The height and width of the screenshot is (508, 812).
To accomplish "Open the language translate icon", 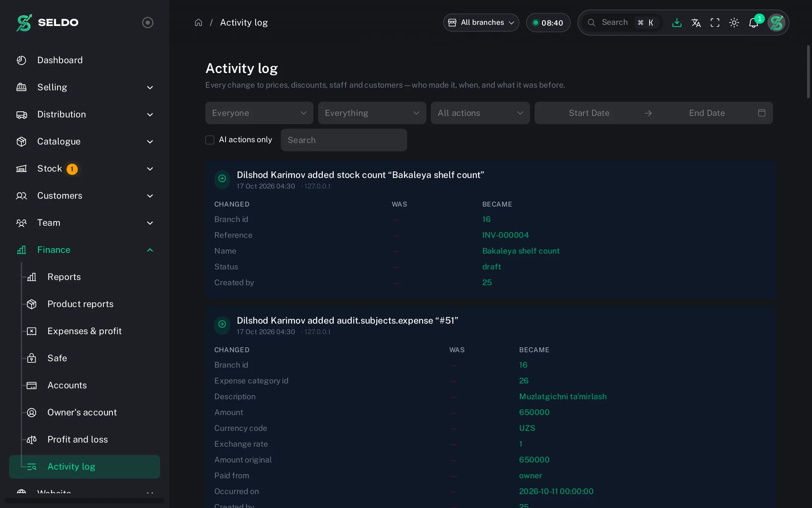I will point(696,23).
